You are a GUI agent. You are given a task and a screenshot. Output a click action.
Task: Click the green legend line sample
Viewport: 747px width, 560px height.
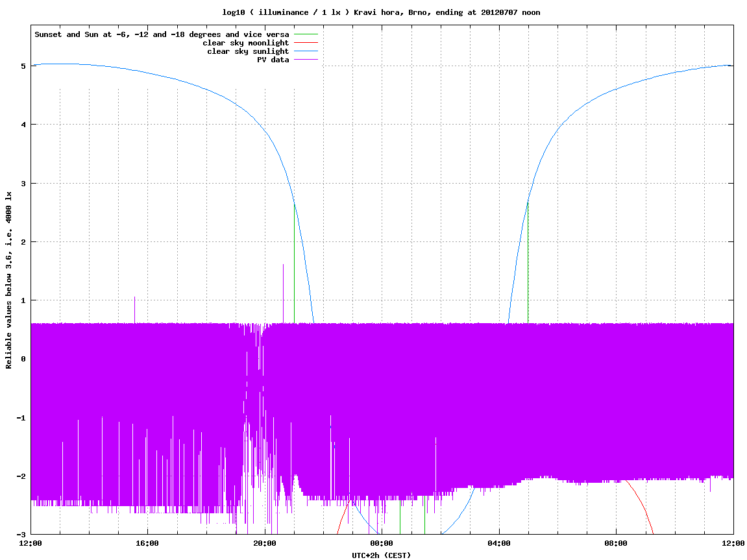coord(306,34)
